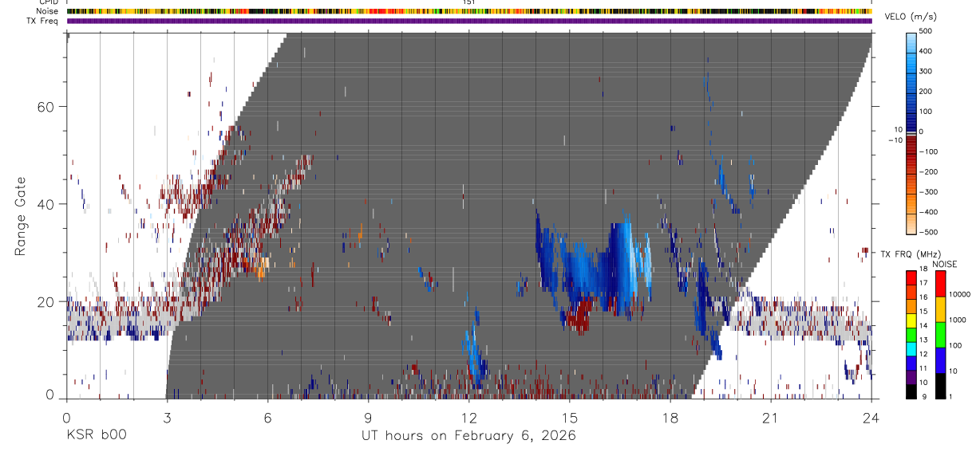Click the 21 tick on UT hours axis
980x452 pixels.
pos(770,417)
